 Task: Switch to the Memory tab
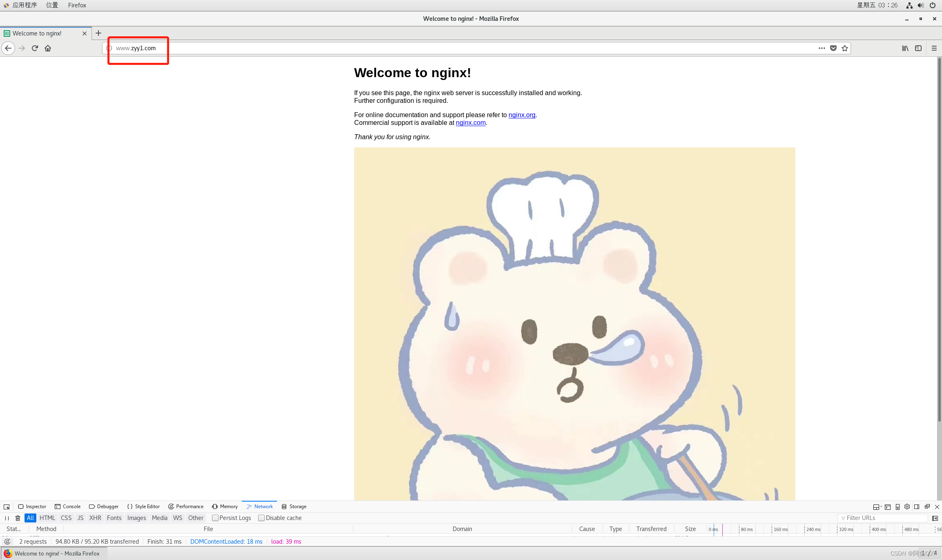pos(225,507)
